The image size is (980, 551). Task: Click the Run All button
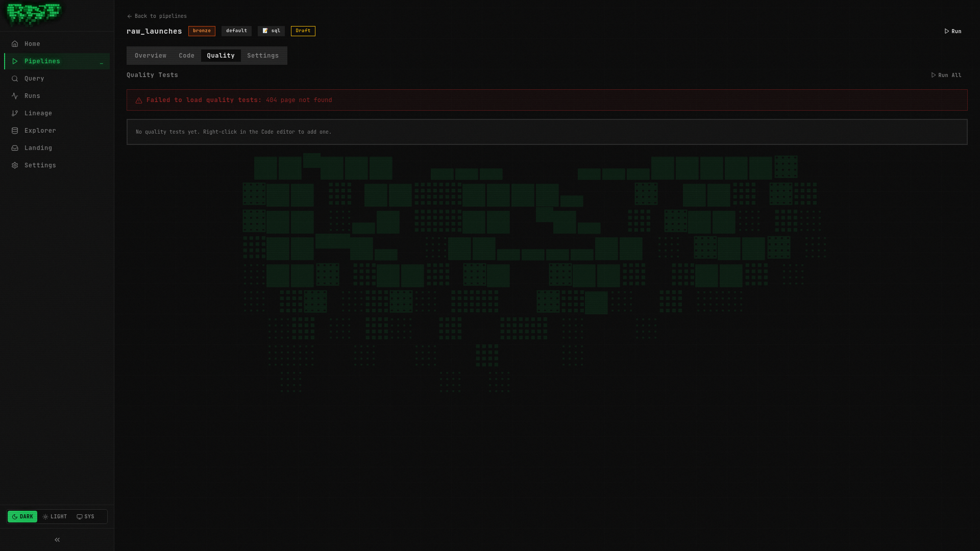(946, 75)
